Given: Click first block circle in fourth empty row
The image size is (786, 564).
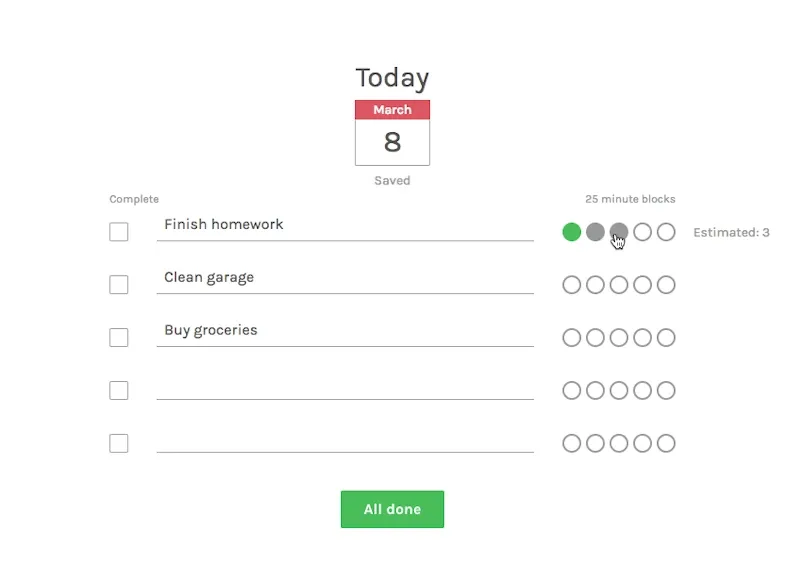Looking at the screenshot, I should [571, 391].
